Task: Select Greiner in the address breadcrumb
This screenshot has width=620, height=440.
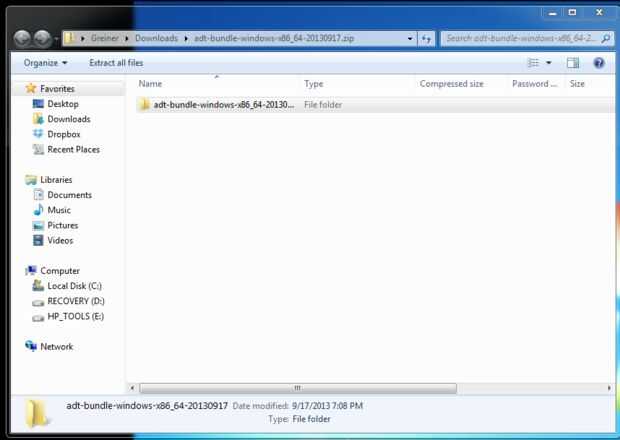Action: [104, 38]
